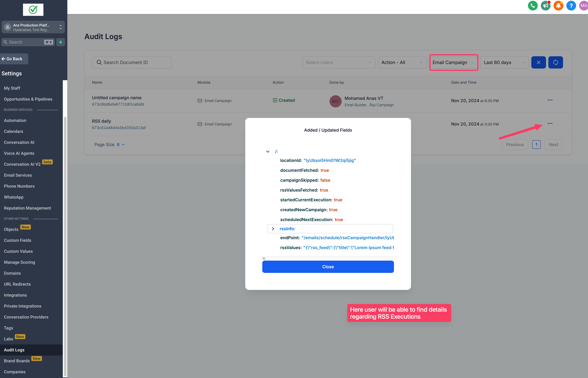Go to Automation settings

(x=15, y=121)
